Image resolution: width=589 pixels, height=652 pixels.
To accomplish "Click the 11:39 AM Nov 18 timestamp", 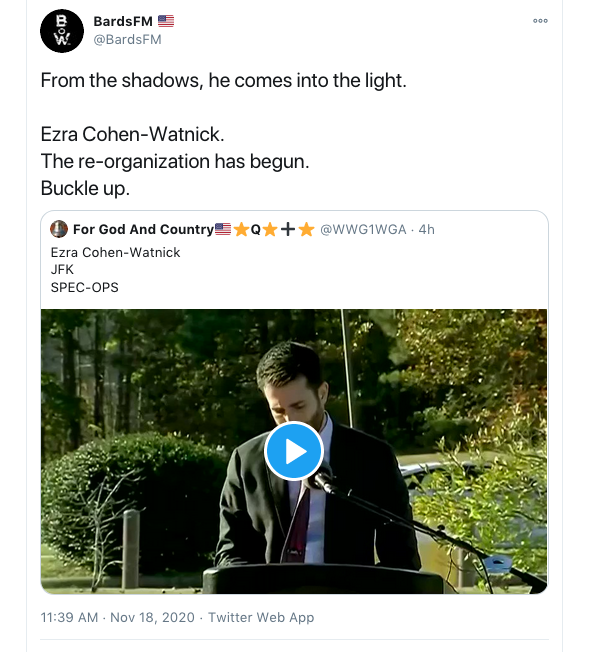I will tap(117, 617).
